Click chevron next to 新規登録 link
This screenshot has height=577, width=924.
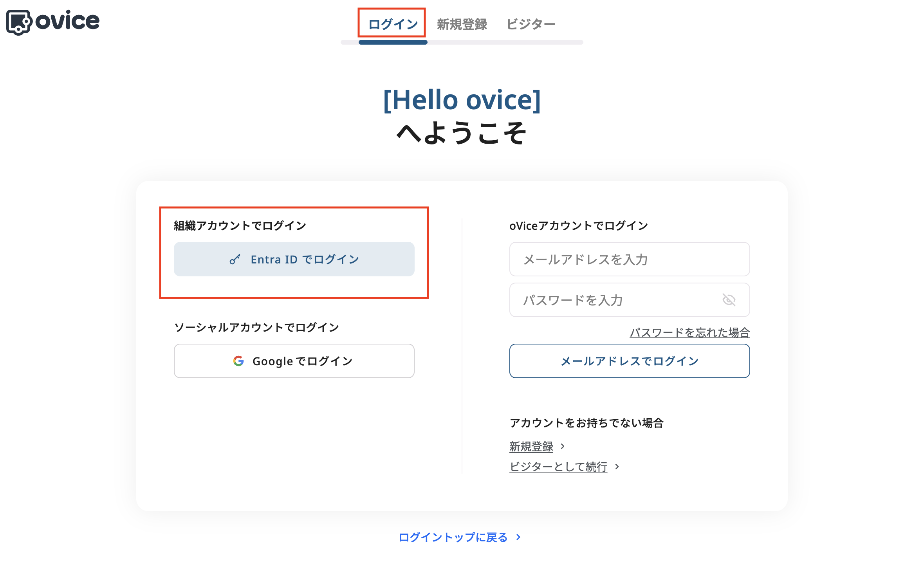tap(563, 446)
